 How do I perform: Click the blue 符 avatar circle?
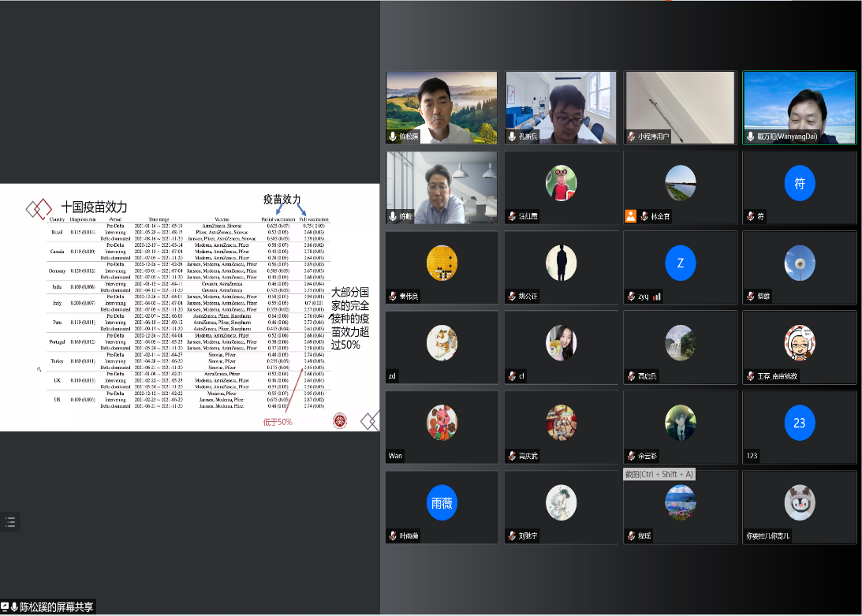(x=799, y=183)
